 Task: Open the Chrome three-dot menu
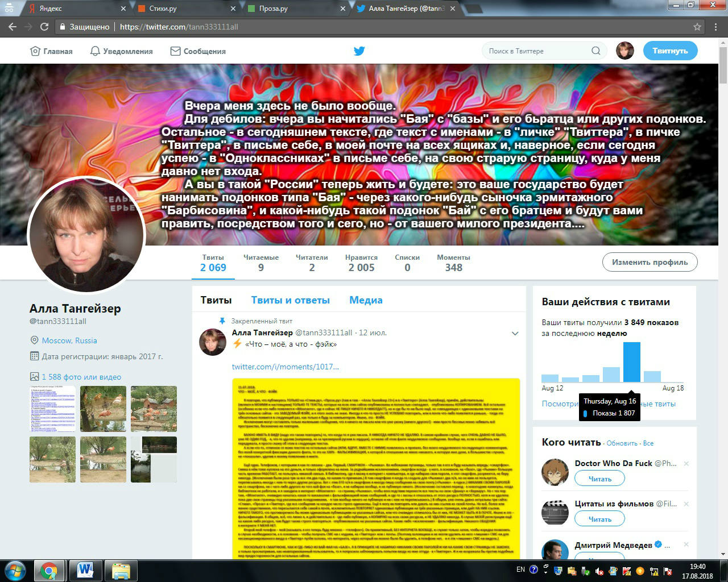point(717,27)
